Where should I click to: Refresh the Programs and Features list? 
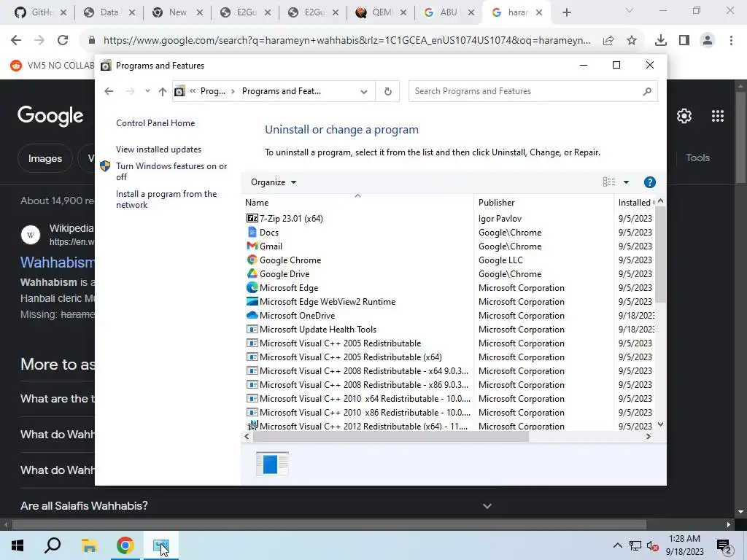point(388,91)
